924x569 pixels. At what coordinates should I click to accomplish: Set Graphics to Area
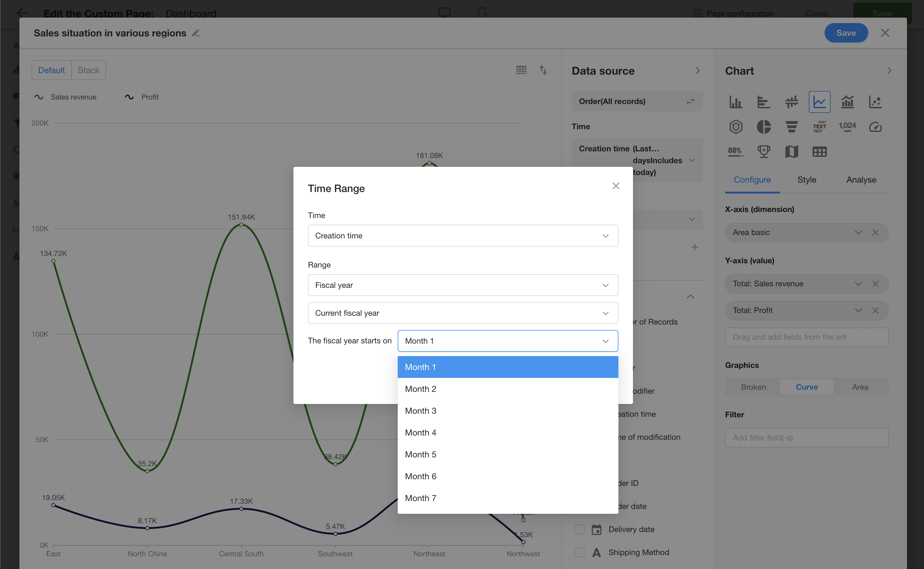(x=860, y=387)
